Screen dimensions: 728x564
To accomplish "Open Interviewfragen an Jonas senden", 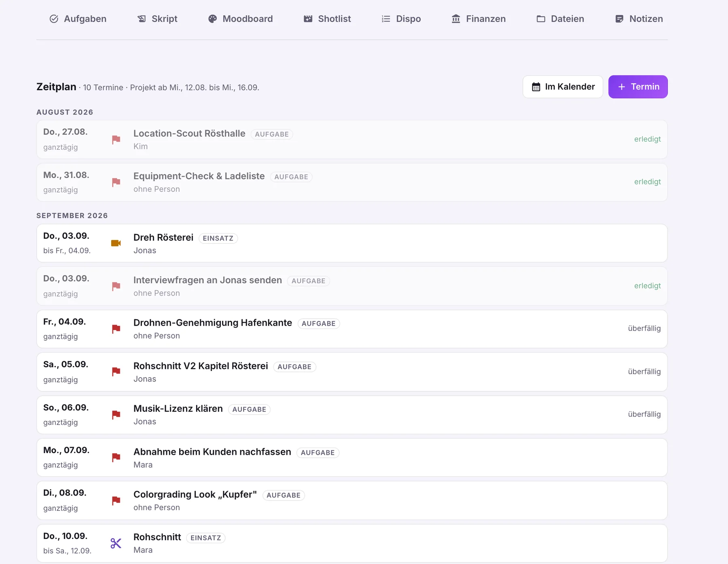I will coord(352,286).
